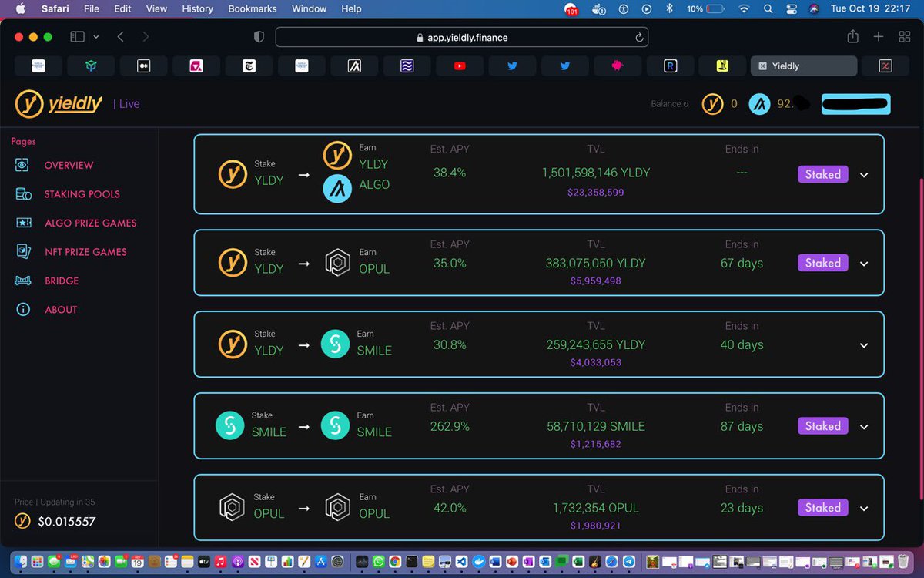This screenshot has height=578, width=924.
Task: Open sidebar options dropdown chevron
Action: click(96, 37)
